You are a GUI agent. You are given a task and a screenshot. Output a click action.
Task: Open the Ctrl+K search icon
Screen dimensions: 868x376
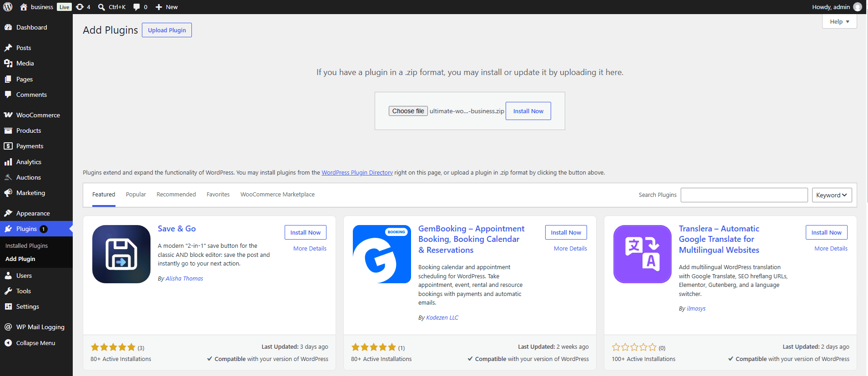pyautogui.click(x=101, y=7)
